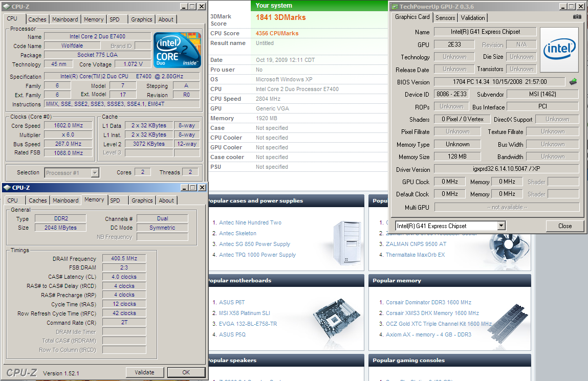
Task: Open Antec Skeleton link
Action: pyautogui.click(x=238, y=233)
